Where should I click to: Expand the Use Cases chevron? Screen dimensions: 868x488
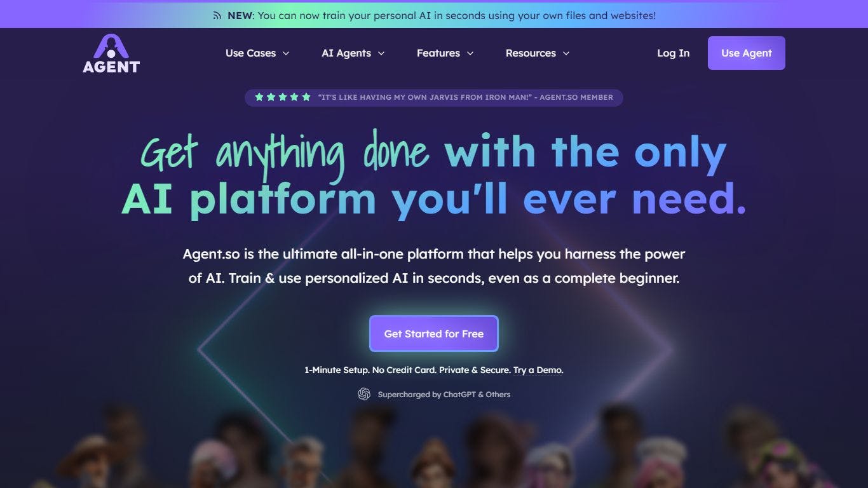click(286, 53)
